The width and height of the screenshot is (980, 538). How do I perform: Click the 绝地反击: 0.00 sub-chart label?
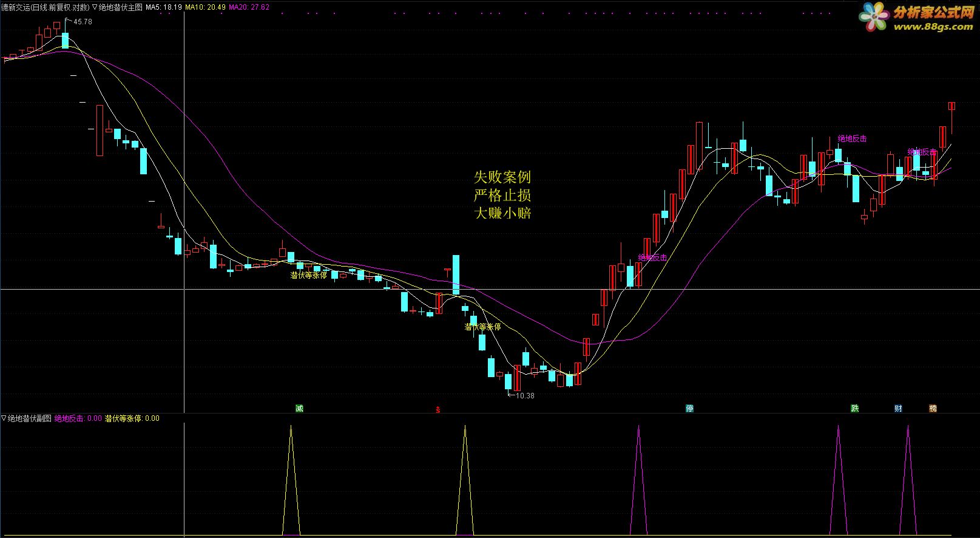78,418
